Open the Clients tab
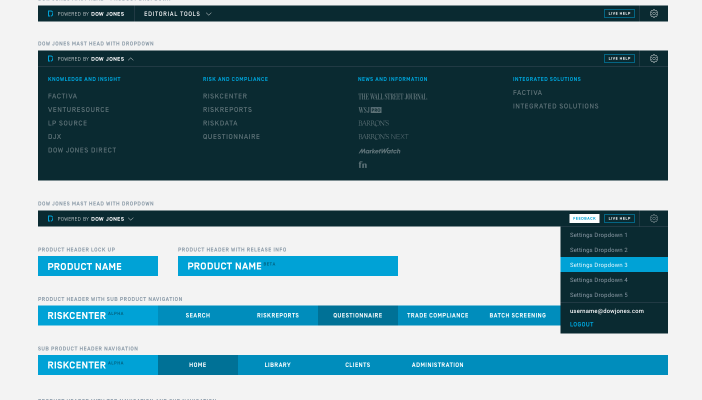Screen dimensions: 702x400 (358, 365)
